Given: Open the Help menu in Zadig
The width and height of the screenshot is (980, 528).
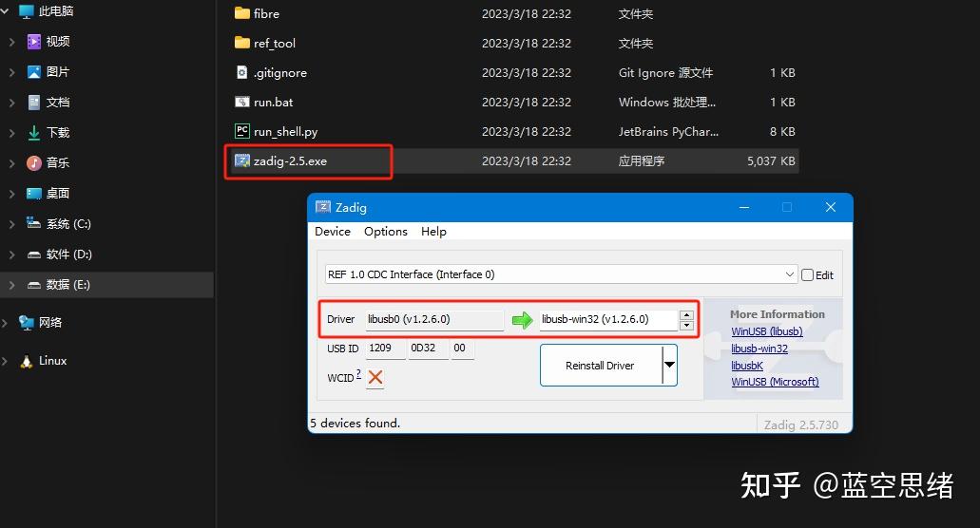Looking at the screenshot, I should tap(433, 232).
